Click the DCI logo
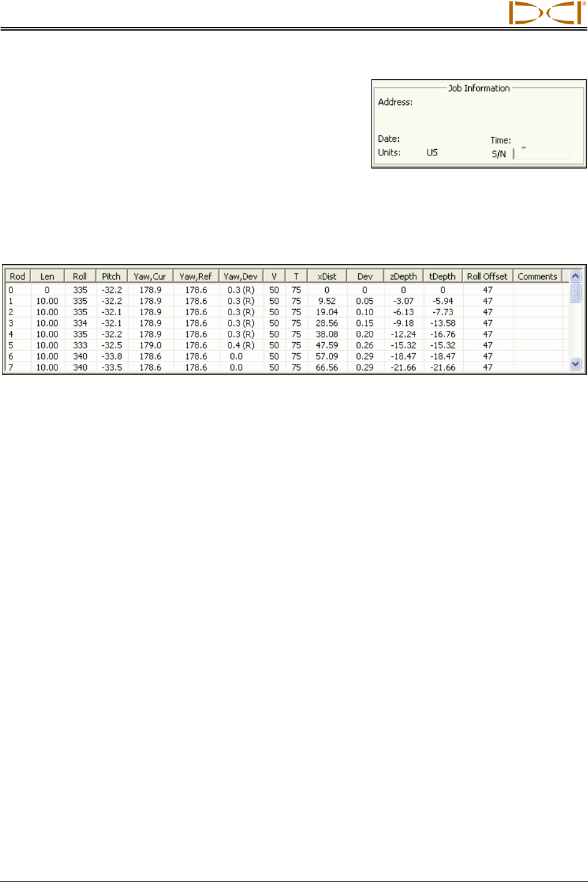Screen dimensions: 588x882 547,12
